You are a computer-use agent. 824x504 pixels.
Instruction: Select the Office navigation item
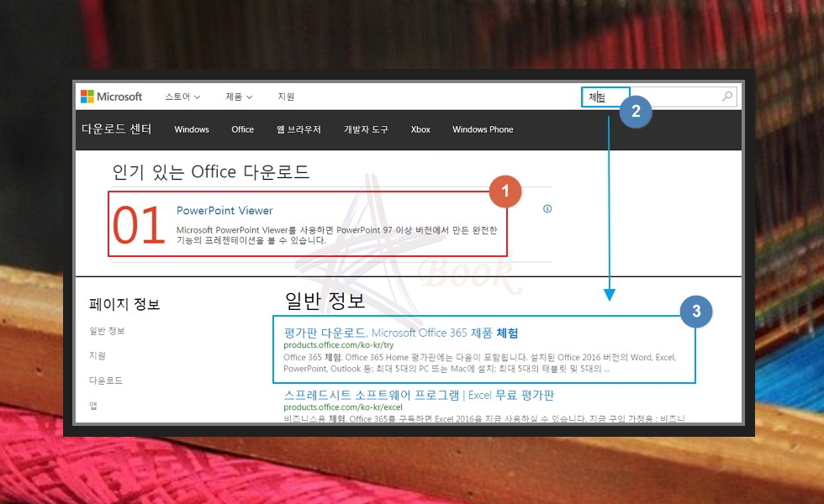243,129
